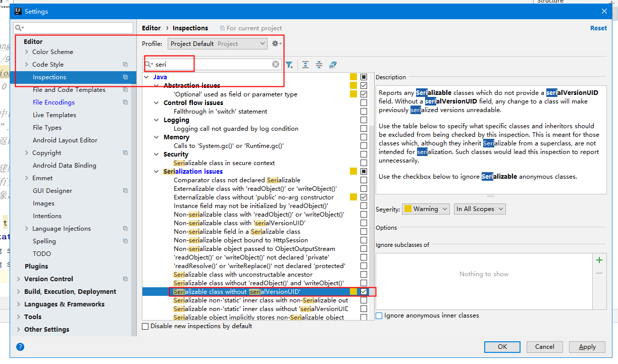
Task: Uncheck Serializable class without 'serialVersionUID' checkbox
Action: (364, 292)
